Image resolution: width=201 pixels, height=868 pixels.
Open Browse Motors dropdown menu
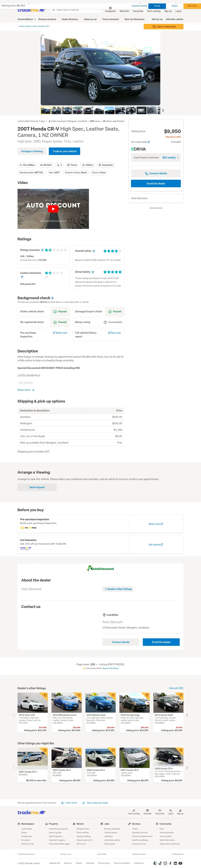(27, 19)
